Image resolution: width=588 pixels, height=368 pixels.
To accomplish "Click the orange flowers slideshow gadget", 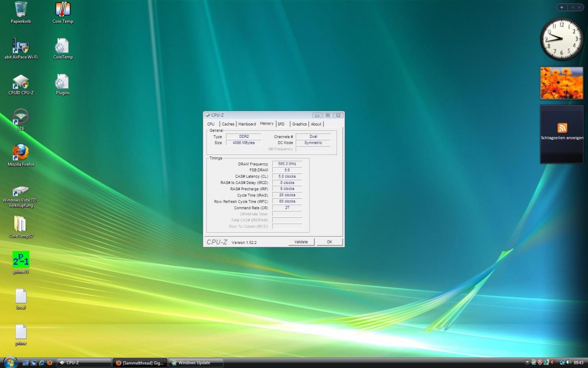I will (562, 83).
